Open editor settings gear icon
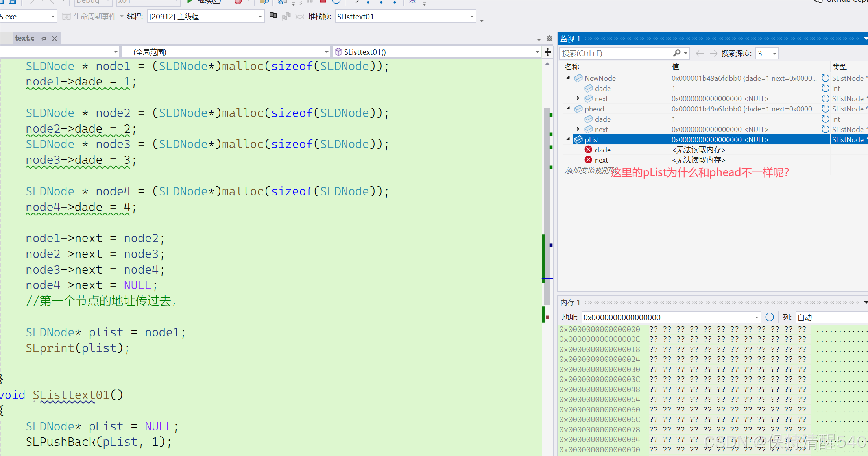 (x=550, y=39)
